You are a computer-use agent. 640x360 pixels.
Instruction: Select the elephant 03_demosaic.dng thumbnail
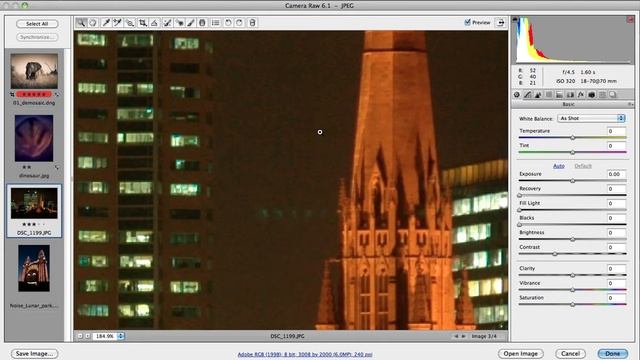coord(34,71)
